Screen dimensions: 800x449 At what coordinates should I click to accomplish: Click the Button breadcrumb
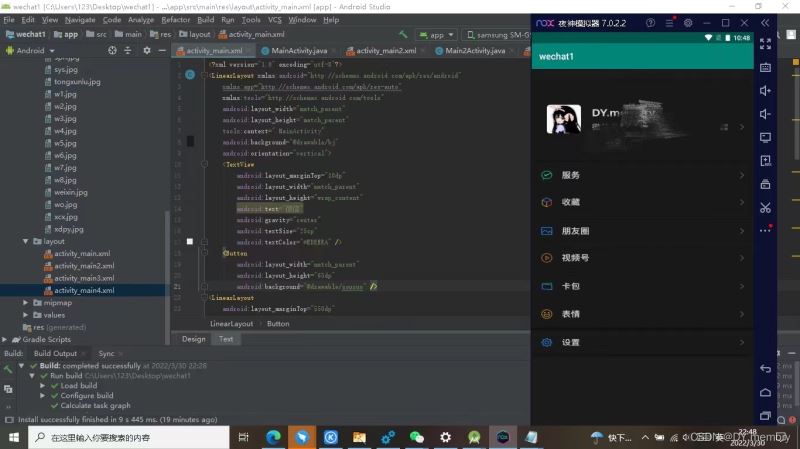coord(278,324)
